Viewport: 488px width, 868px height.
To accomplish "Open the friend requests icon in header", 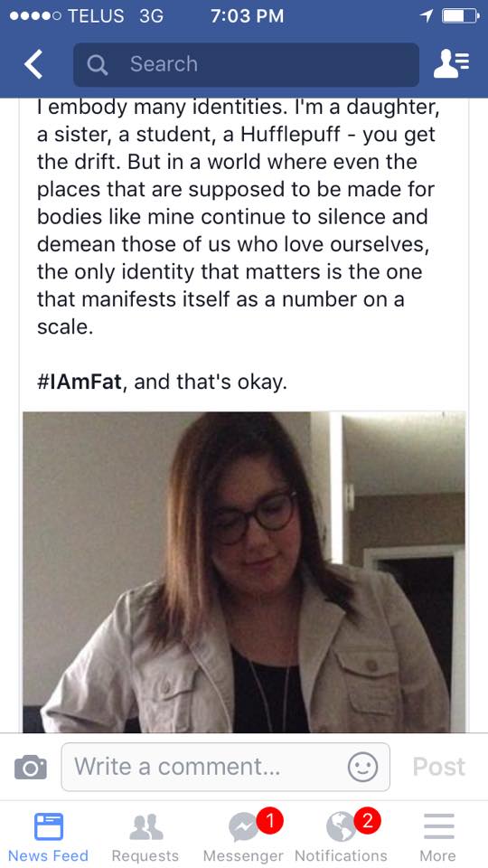I will pos(451,64).
